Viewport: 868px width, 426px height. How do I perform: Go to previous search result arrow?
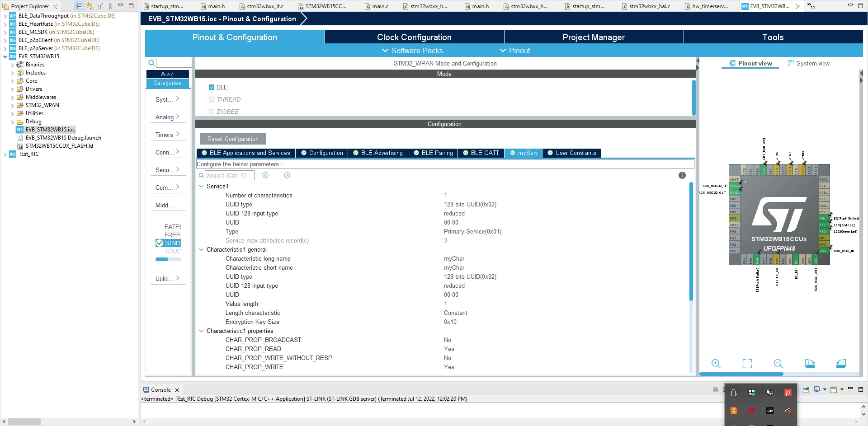[265, 175]
